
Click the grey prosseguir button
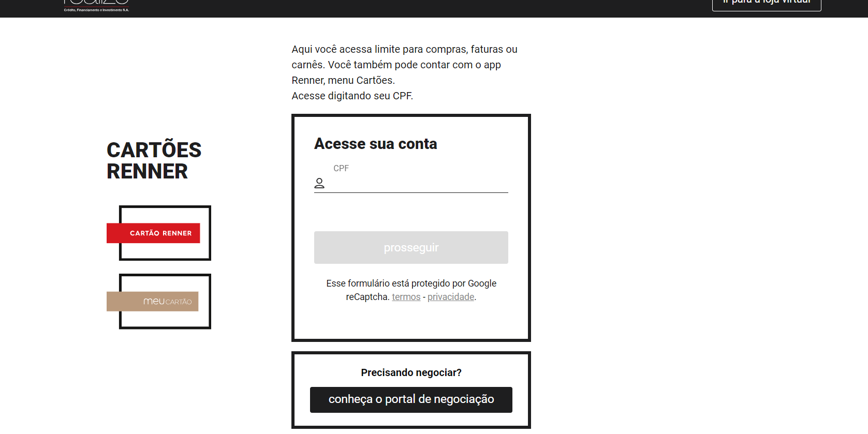411,247
